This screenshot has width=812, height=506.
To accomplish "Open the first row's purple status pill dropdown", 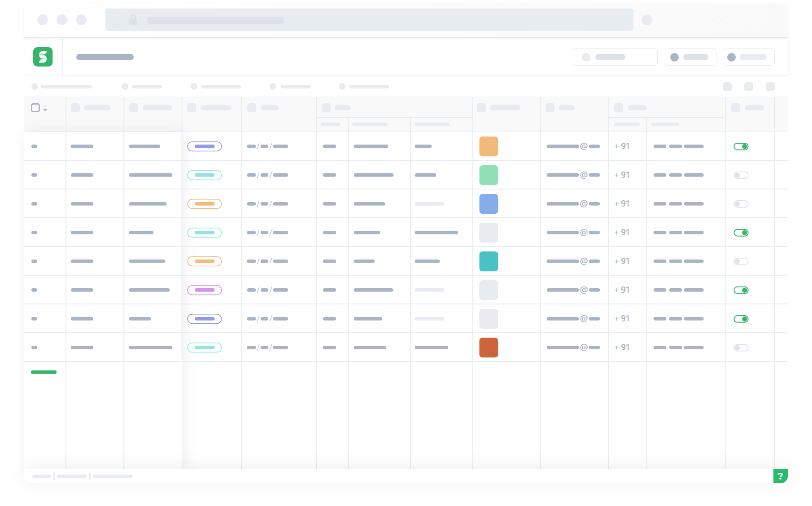I will coord(205,146).
